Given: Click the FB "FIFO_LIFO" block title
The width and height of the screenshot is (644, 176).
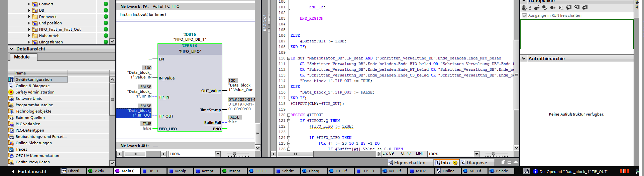Looking at the screenshot, I should coord(190,51).
